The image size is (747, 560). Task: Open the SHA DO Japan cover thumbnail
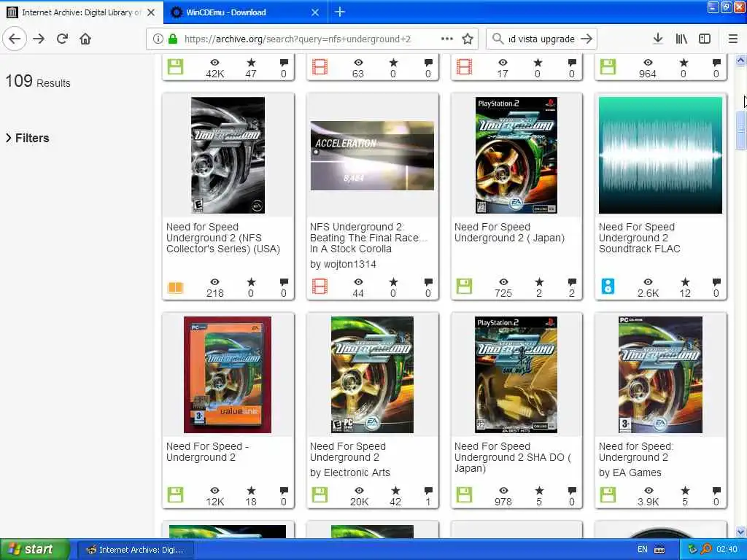[x=516, y=375]
